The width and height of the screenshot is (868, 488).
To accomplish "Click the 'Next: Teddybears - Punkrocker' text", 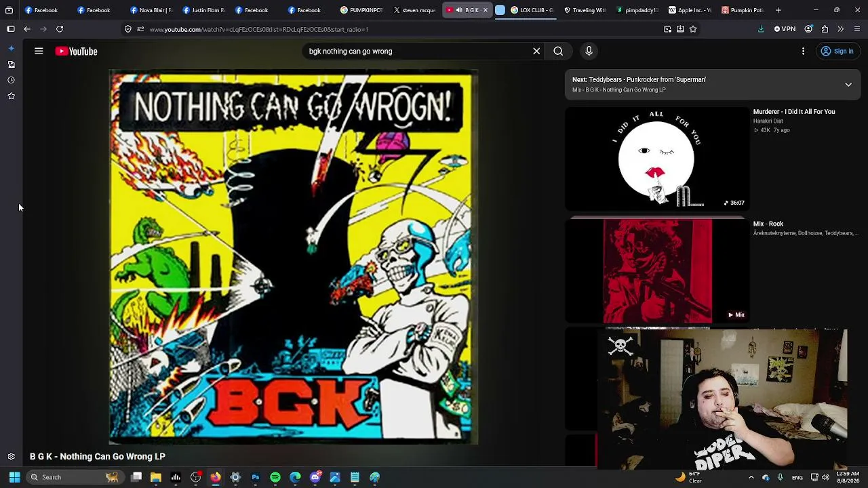I will point(639,79).
